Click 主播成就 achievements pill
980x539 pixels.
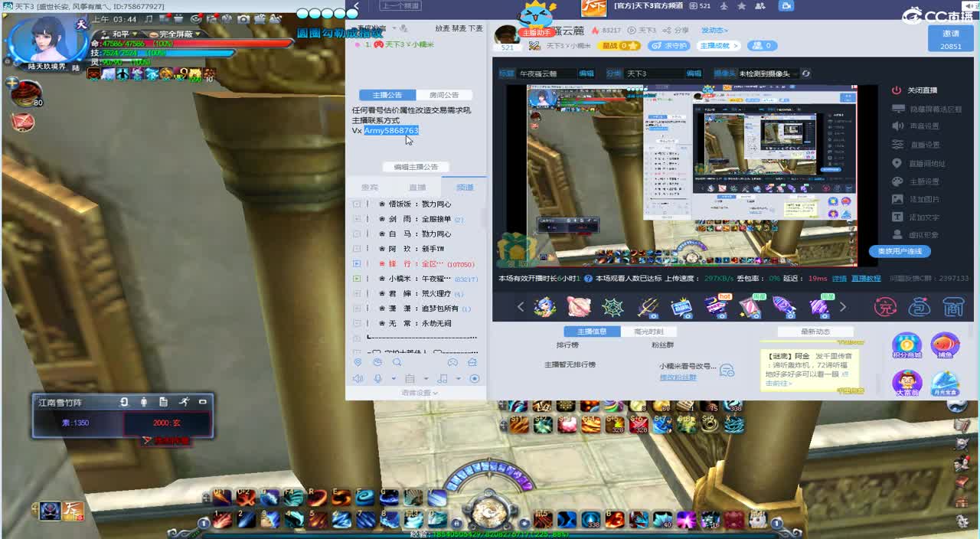click(719, 46)
